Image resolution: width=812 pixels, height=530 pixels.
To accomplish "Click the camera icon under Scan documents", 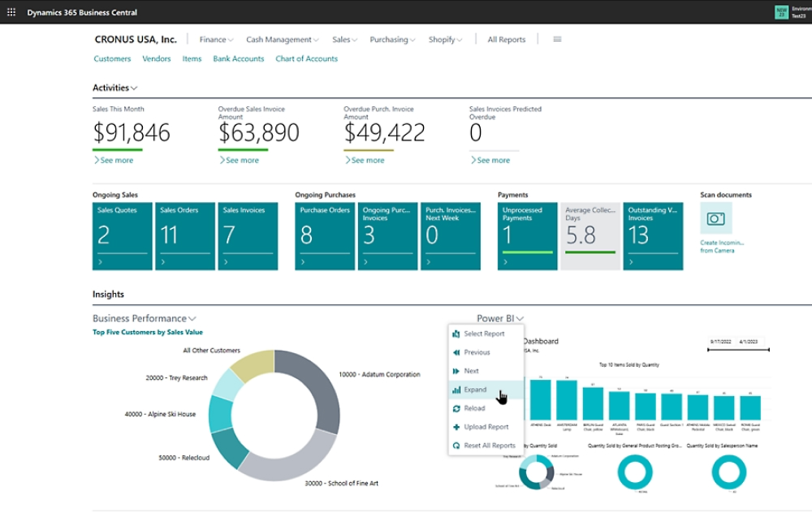I will click(x=715, y=218).
